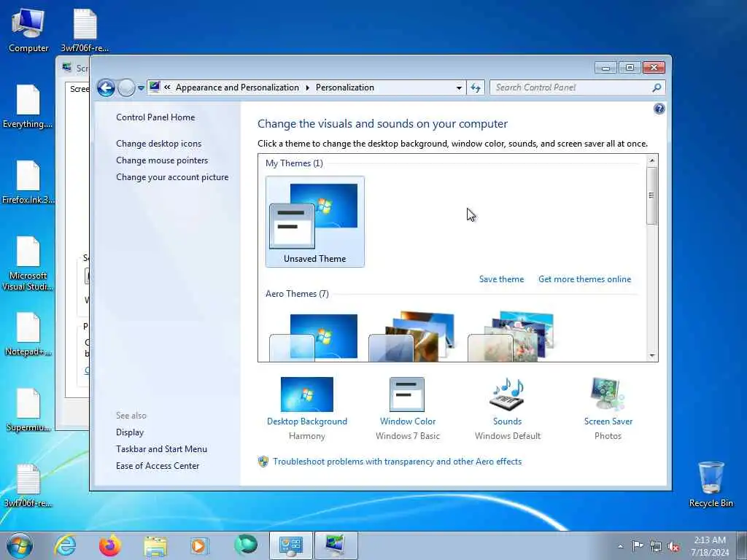Select the Everything desktop shortcut
Viewport: 747px width, 560px height.
point(28,106)
